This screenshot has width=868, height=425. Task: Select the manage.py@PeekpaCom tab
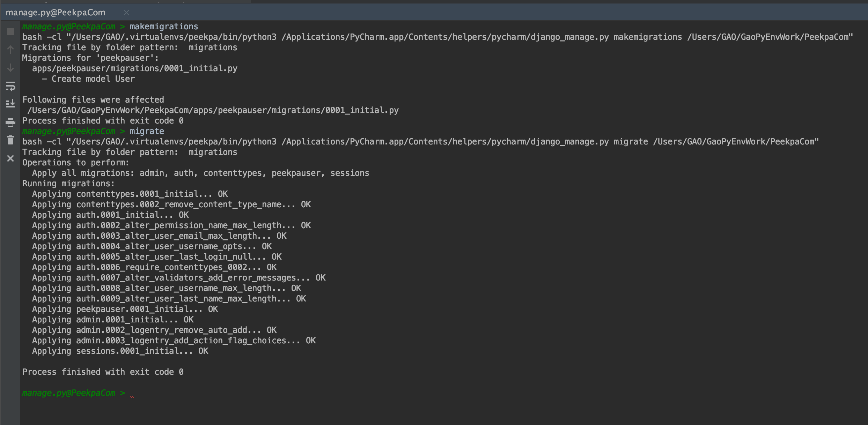[56, 13]
